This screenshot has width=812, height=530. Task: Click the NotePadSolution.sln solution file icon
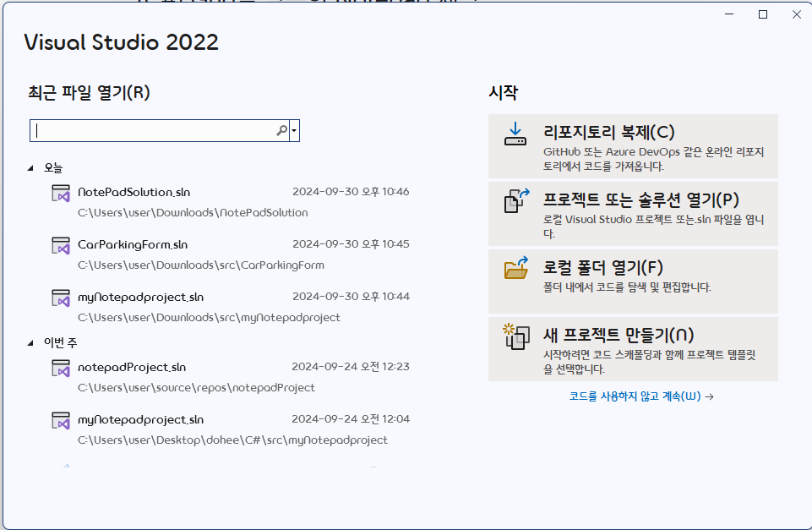pos(61,194)
